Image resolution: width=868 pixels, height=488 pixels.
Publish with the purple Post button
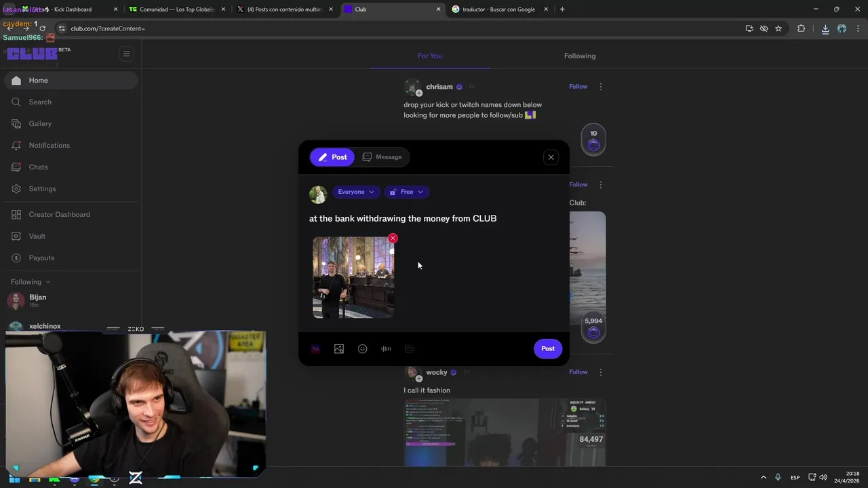click(548, 348)
